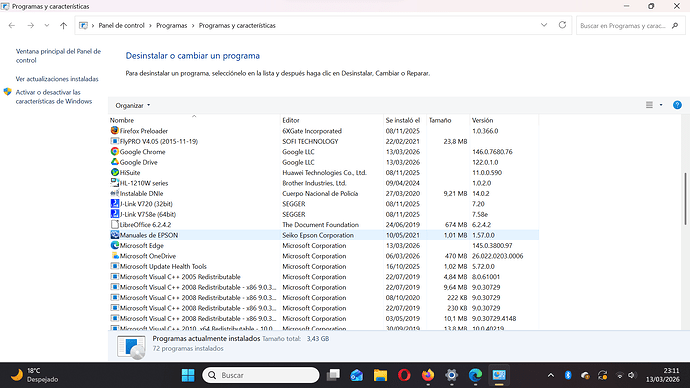Click the program list vertical scrollbar
690x388 pixels.
pyautogui.click(x=685, y=199)
